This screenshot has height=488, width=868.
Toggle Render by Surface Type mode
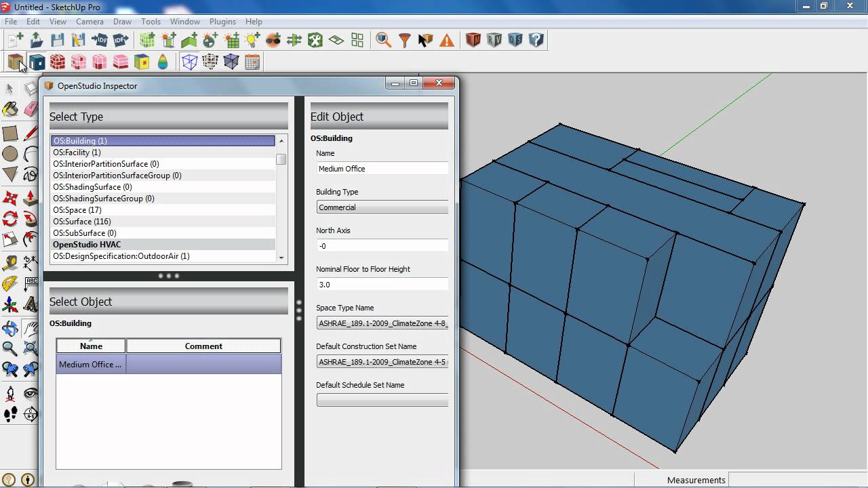[16, 62]
